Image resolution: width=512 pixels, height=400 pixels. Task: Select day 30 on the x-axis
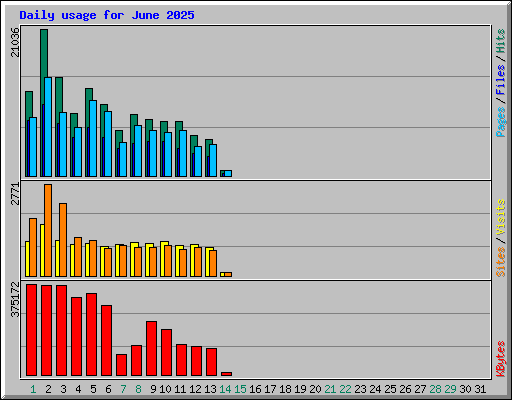click(465, 389)
